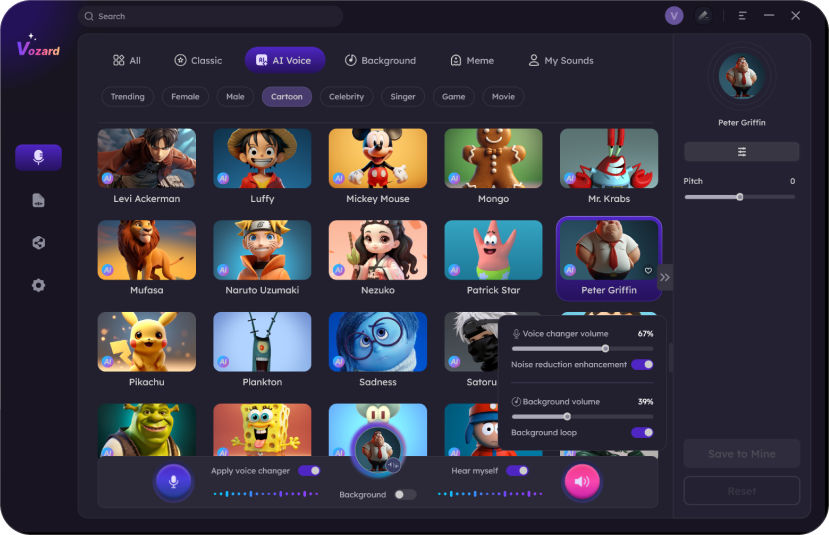The width and height of the screenshot is (829, 535).
Task: Filter by Celebrity voices
Action: pos(346,97)
